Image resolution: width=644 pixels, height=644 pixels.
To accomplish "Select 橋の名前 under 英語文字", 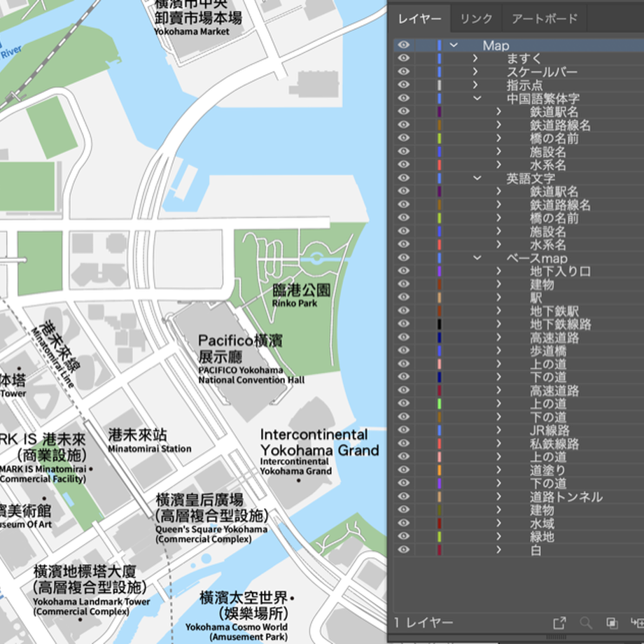I will [554, 218].
